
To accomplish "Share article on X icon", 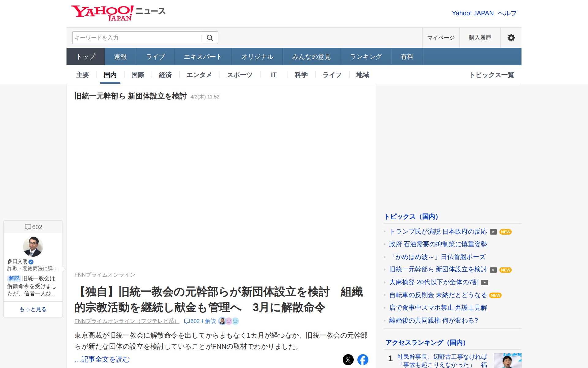I will tap(348, 359).
